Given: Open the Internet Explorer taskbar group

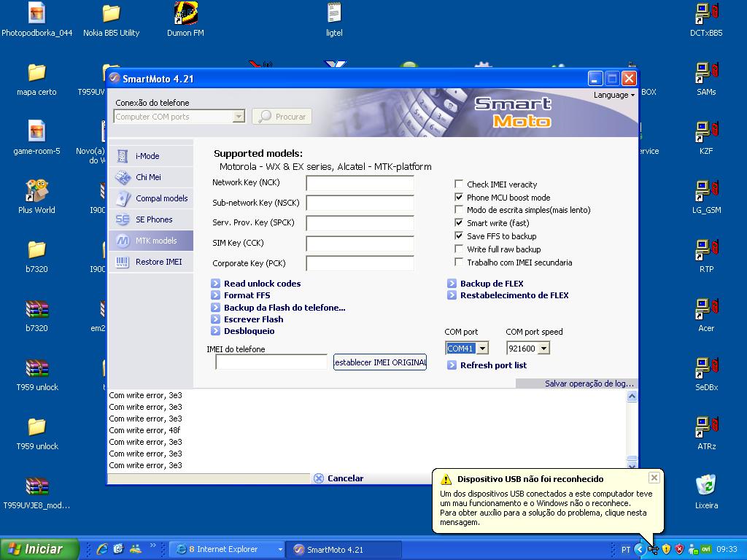Looking at the screenshot, I should [x=228, y=550].
